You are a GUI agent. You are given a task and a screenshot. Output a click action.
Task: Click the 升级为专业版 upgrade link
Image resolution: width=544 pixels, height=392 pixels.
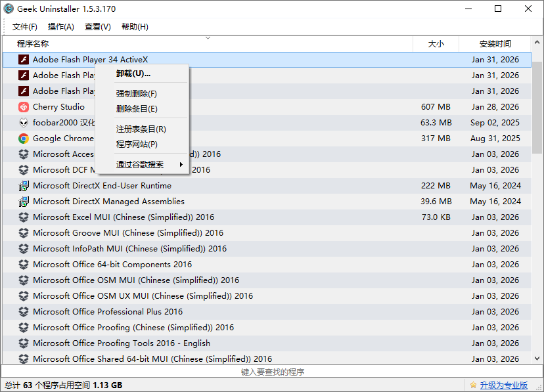pyautogui.click(x=503, y=384)
